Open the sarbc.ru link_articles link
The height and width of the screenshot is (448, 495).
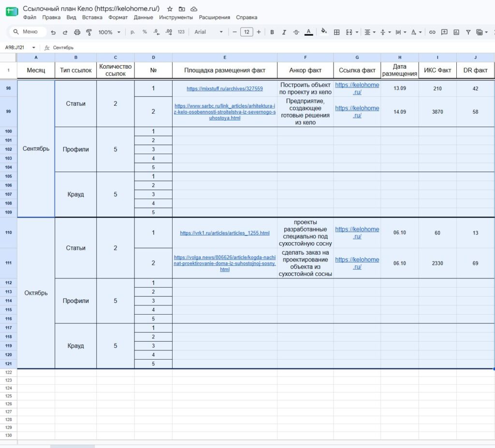(x=224, y=112)
